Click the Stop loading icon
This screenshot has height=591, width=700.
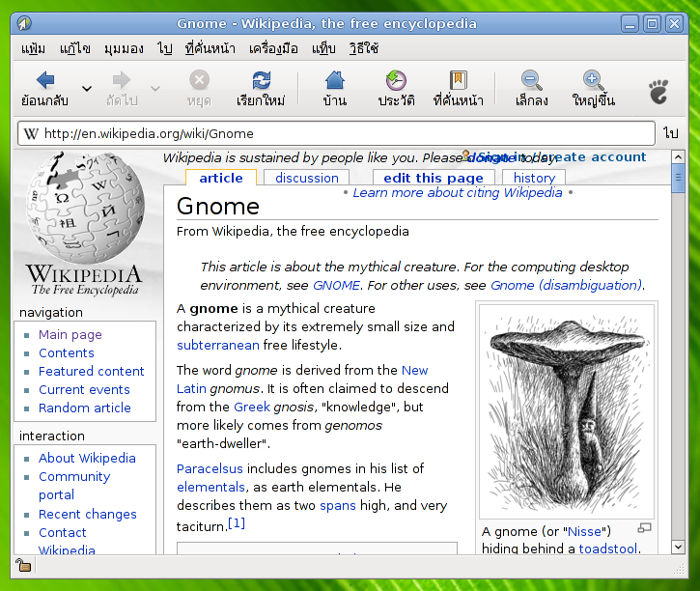point(199,80)
